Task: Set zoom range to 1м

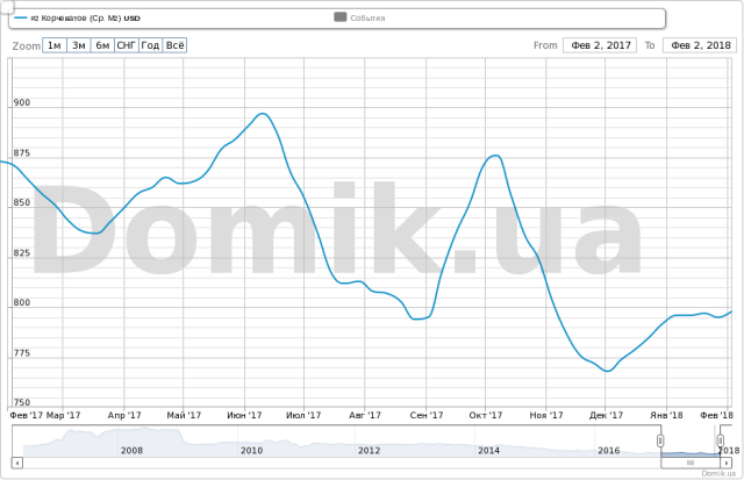Action: pyautogui.click(x=55, y=46)
